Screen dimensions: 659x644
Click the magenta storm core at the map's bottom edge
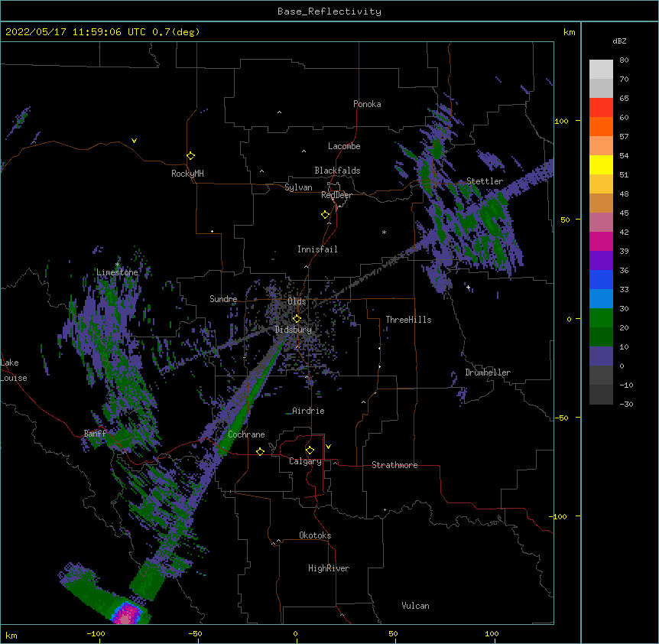coord(125,615)
